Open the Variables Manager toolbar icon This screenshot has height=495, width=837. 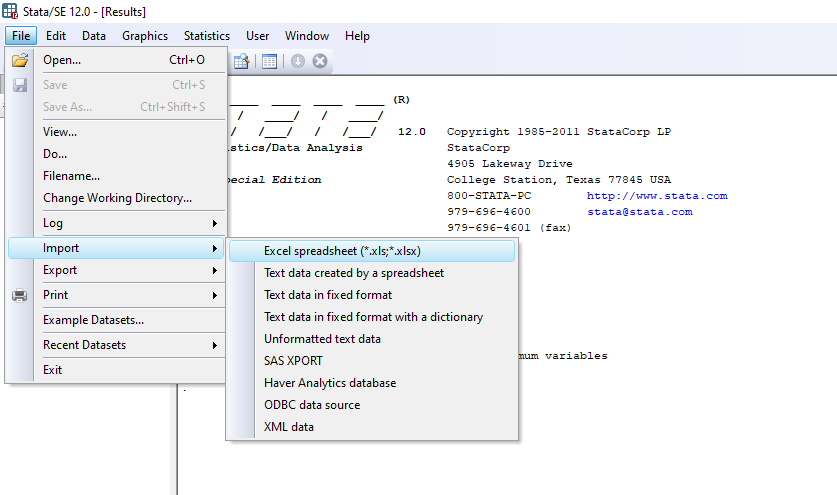pos(270,61)
